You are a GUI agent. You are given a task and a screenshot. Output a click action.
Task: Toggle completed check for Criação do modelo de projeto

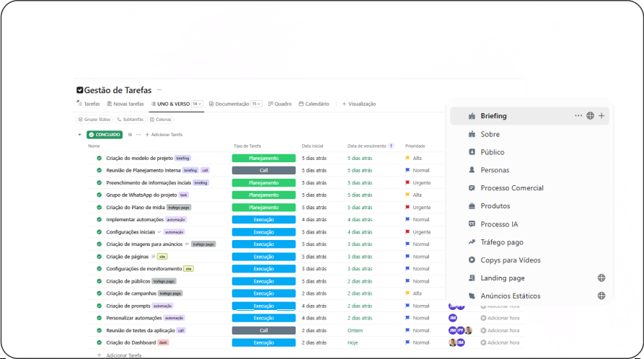tap(100, 158)
